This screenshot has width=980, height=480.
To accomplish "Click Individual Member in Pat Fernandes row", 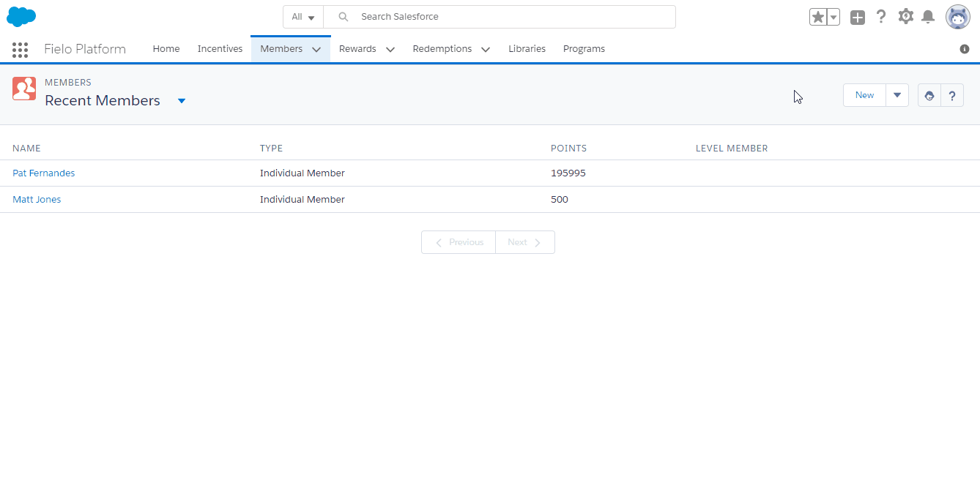I will (x=302, y=173).
